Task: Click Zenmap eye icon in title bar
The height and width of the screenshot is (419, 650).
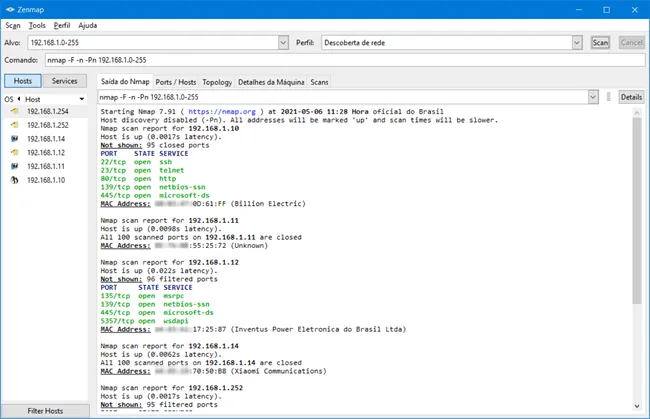Action: pyautogui.click(x=10, y=10)
